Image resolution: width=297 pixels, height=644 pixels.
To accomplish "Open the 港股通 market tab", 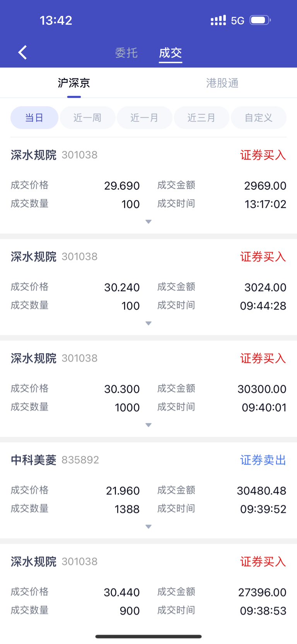I will click(x=222, y=83).
